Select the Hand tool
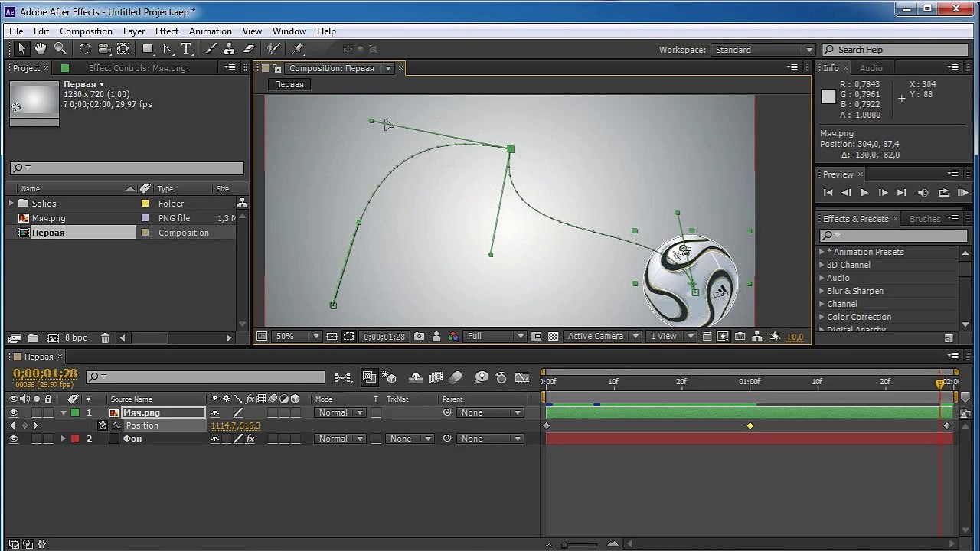The image size is (980, 551). pyautogui.click(x=41, y=49)
